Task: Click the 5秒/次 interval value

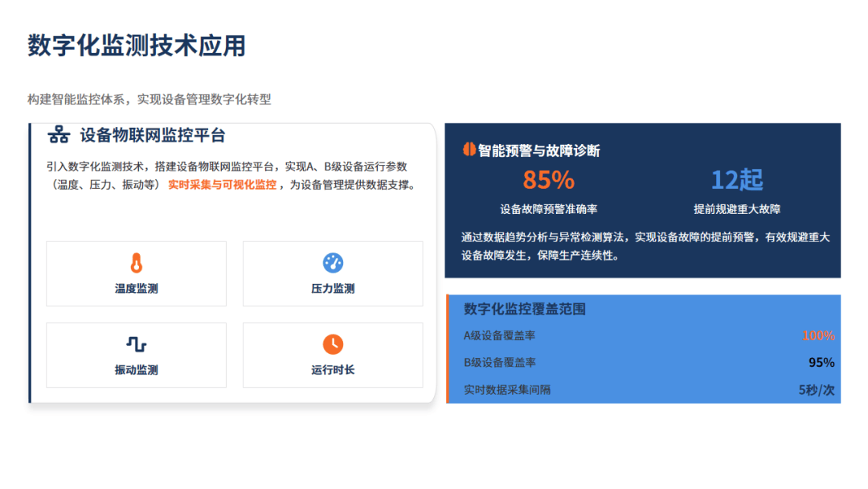Action: (x=817, y=390)
